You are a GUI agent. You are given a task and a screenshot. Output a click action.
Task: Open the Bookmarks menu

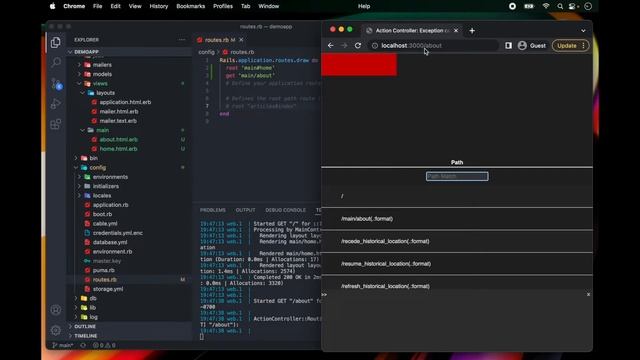pyautogui.click(x=191, y=6)
